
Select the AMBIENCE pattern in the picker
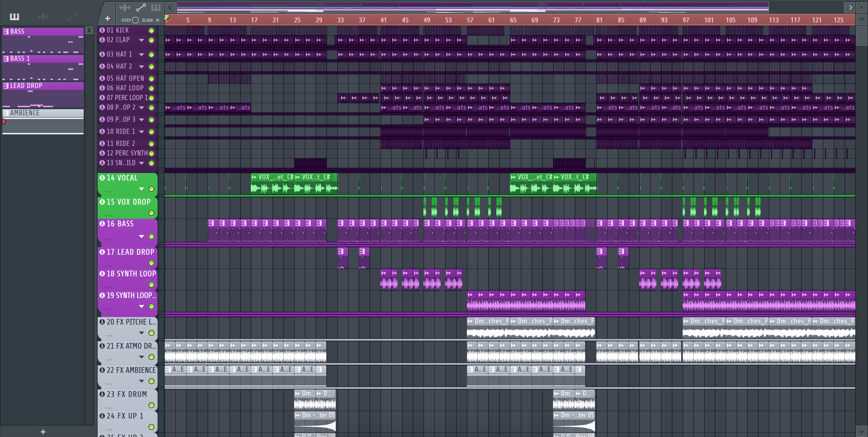click(43, 122)
